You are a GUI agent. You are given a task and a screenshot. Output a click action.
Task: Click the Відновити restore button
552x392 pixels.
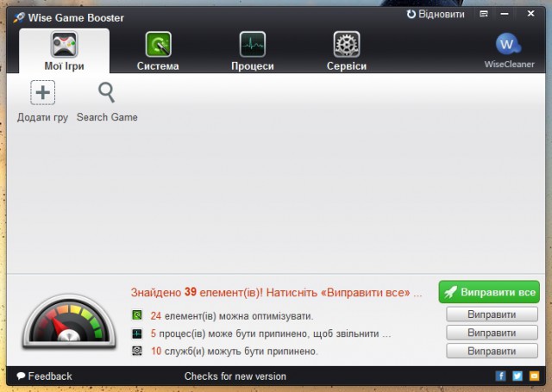436,15
